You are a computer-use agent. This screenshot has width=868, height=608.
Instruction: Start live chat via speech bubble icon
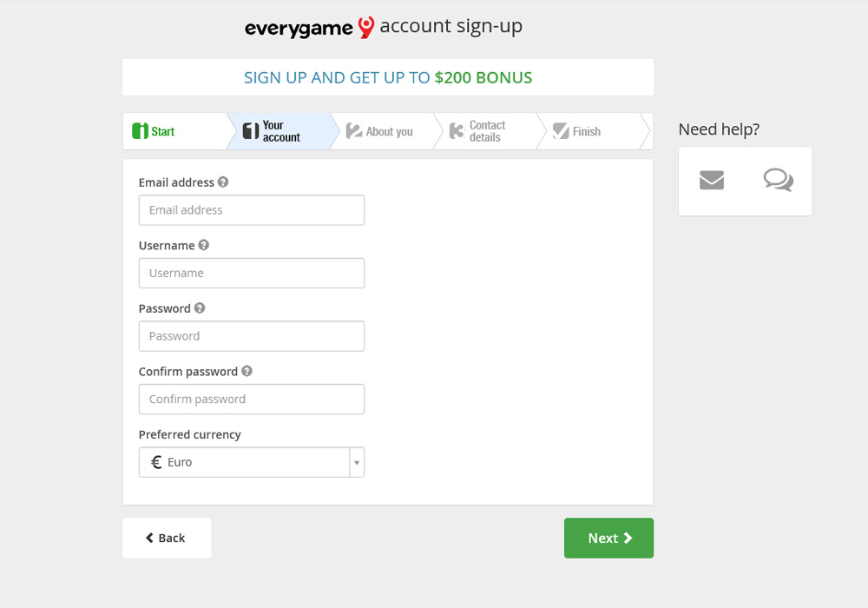(778, 181)
